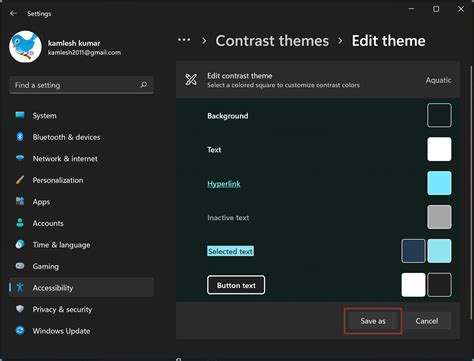This screenshot has width=474, height=361.
Task: Click in the Find a setting field
Action: point(82,85)
